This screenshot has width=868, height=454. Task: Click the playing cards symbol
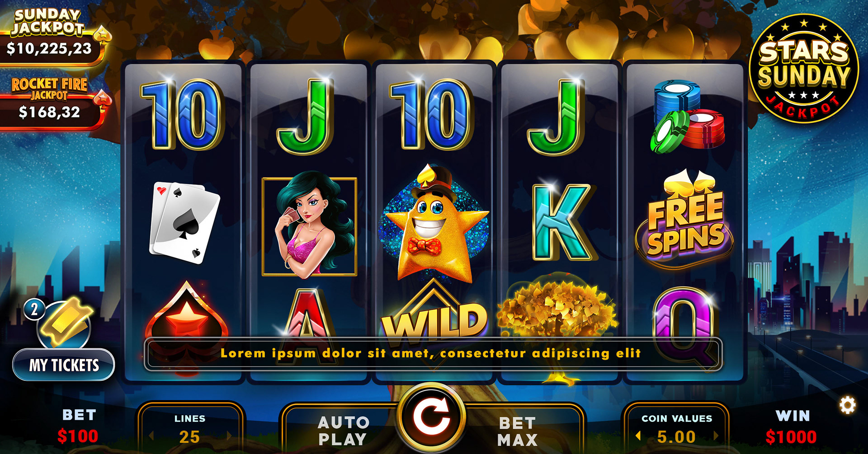[184, 222]
